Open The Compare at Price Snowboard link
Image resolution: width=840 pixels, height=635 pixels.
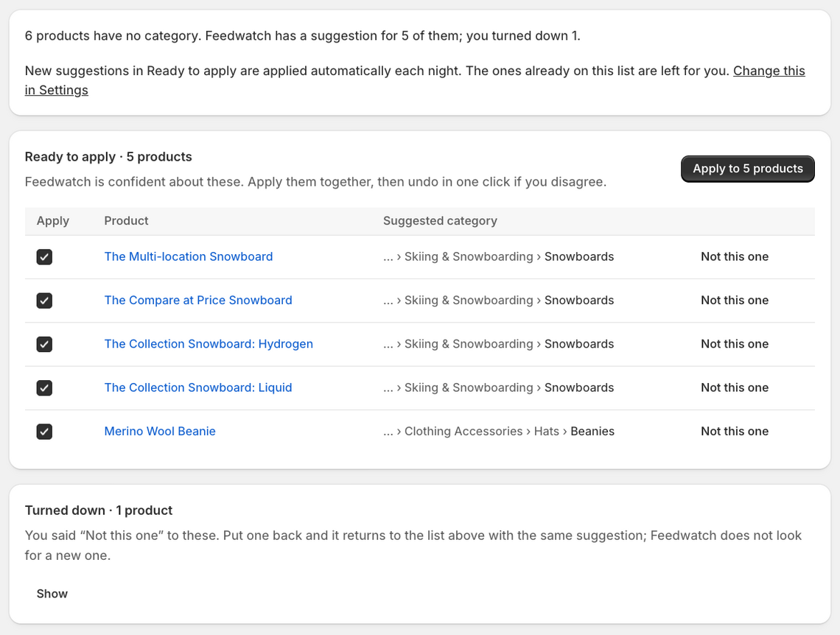point(198,301)
